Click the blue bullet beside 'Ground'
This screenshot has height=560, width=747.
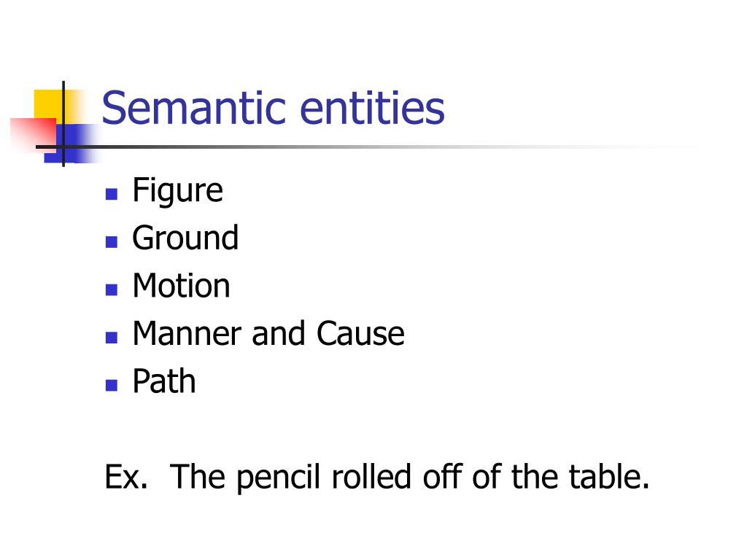pyautogui.click(x=112, y=242)
